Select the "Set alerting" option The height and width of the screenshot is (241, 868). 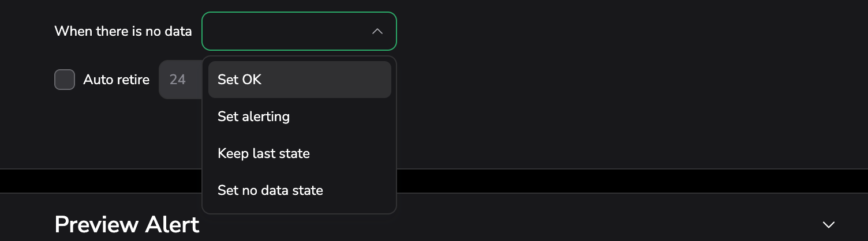pyautogui.click(x=299, y=116)
